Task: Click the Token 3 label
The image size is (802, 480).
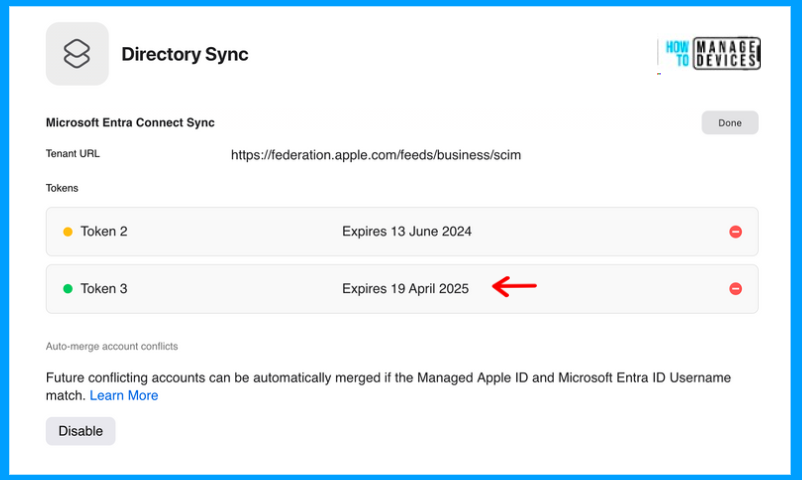Action: point(104,289)
